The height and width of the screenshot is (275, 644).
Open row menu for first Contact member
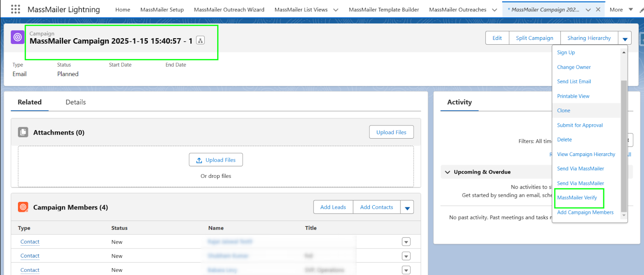click(406, 242)
